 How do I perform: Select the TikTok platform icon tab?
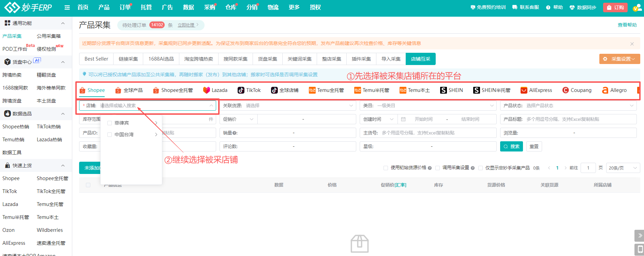pyautogui.click(x=249, y=90)
